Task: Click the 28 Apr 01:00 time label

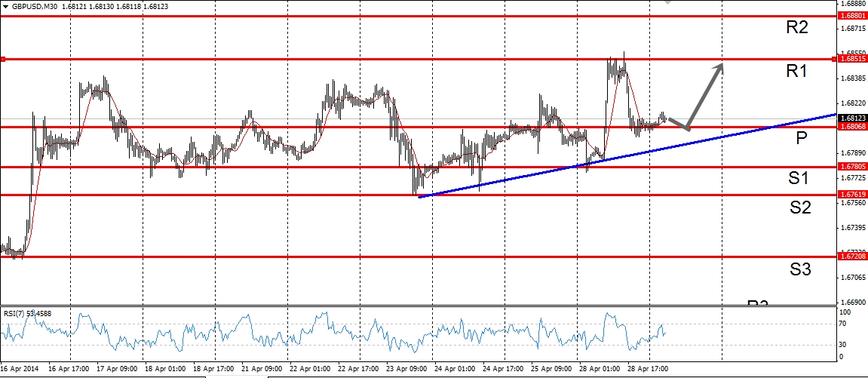Action: click(x=599, y=368)
